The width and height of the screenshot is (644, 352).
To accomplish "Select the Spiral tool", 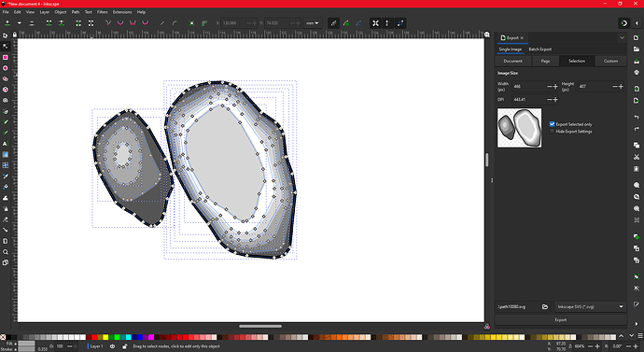I will 6,100.
